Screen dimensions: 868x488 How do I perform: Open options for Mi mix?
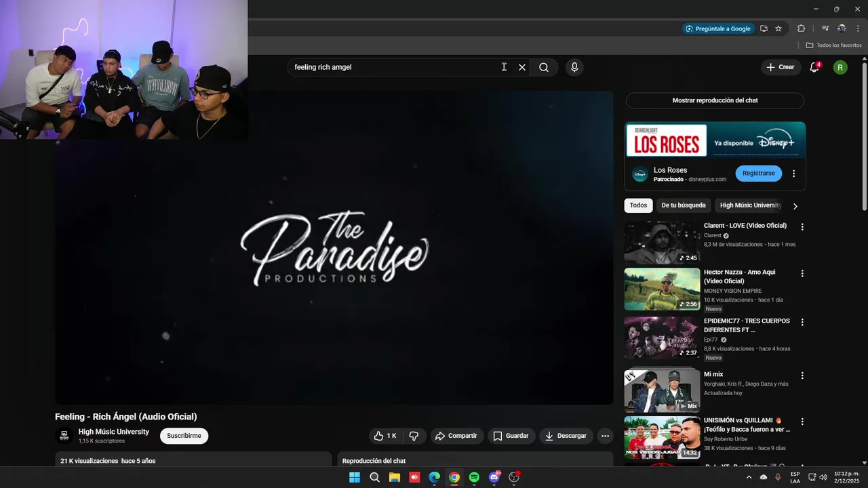pyautogui.click(x=802, y=375)
